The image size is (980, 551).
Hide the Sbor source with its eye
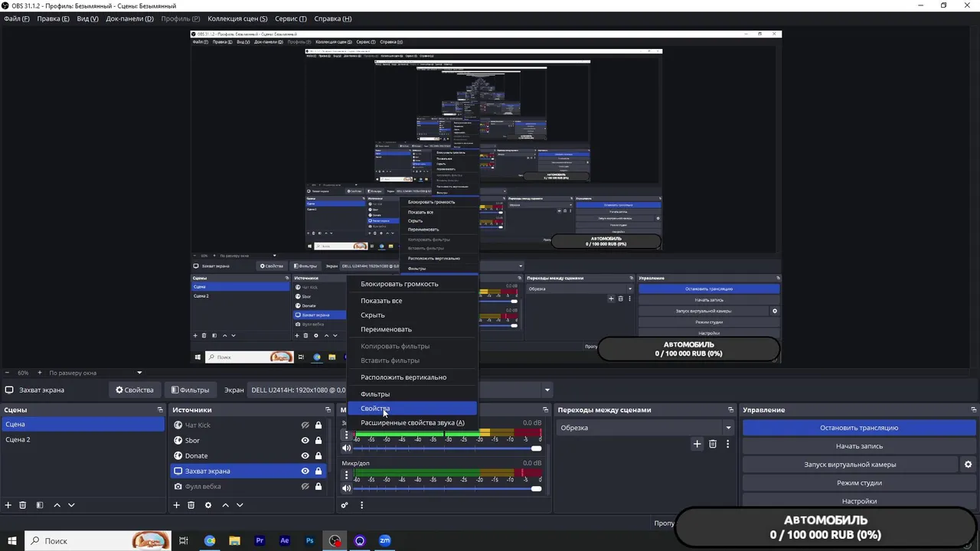click(x=305, y=441)
